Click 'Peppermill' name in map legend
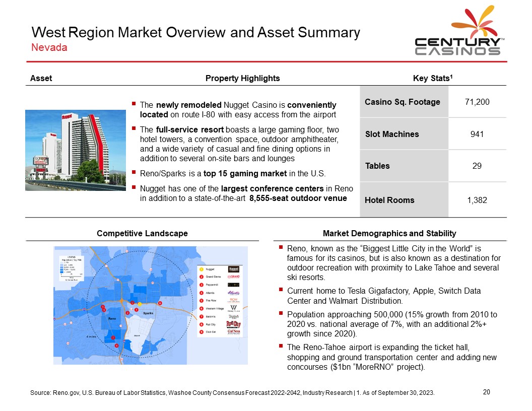Image resolution: width=532 pixels, height=411 pixels. coord(212,285)
